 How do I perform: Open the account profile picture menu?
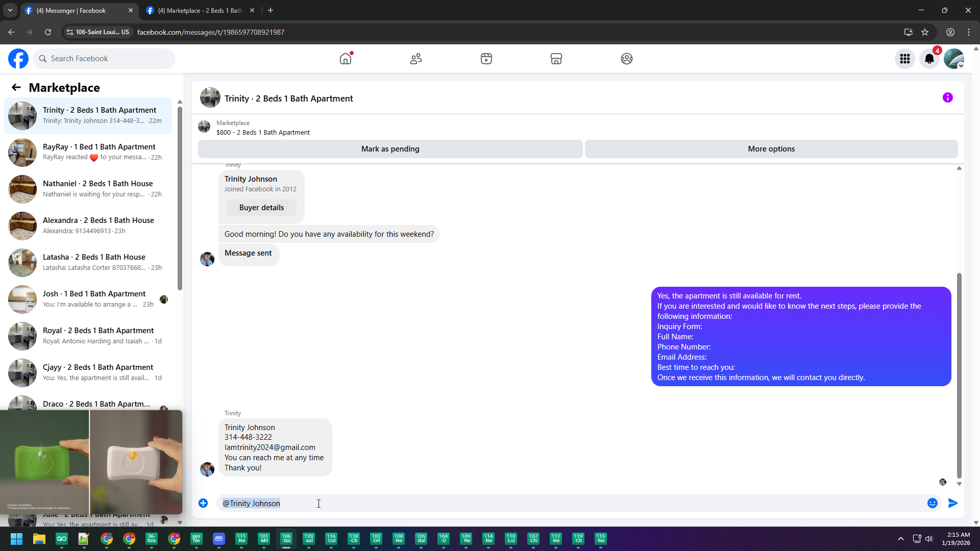(954, 59)
